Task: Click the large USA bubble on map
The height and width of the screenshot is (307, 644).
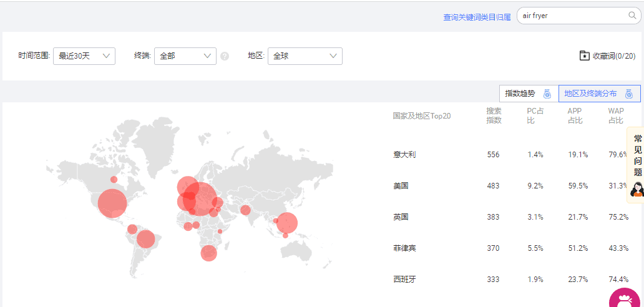Action: tap(112, 203)
